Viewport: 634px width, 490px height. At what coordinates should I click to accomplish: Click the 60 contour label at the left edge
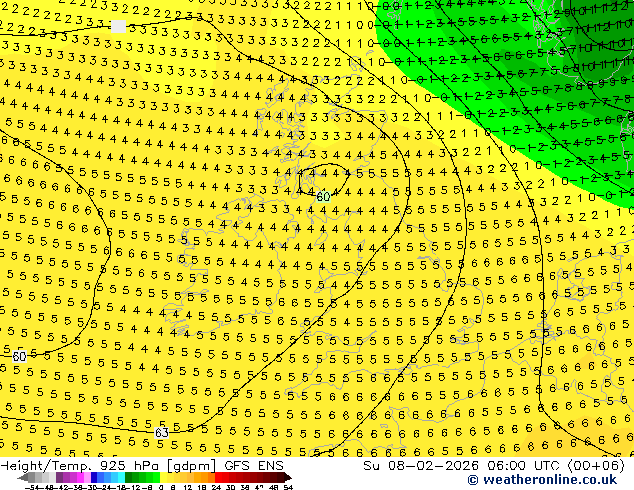click(x=19, y=357)
